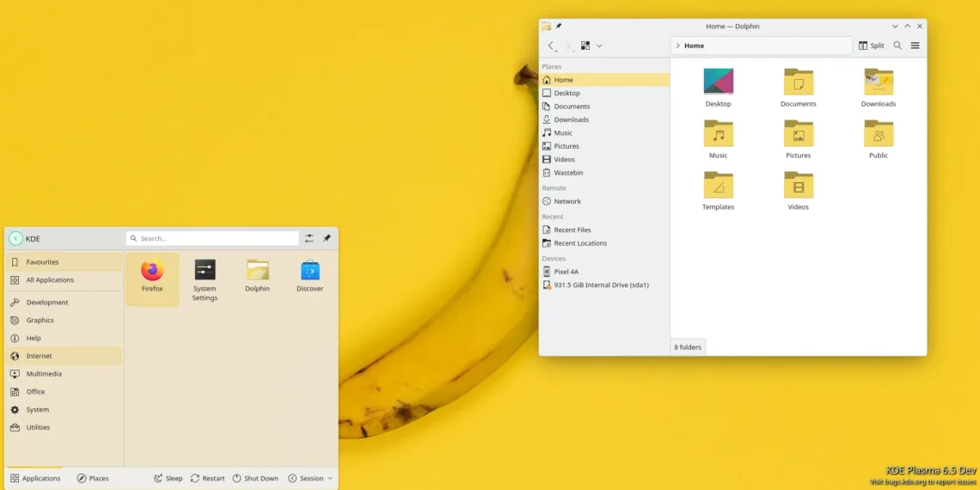Image resolution: width=980 pixels, height=490 pixels.
Task: Open the Graphics category
Action: (x=64, y=320)
